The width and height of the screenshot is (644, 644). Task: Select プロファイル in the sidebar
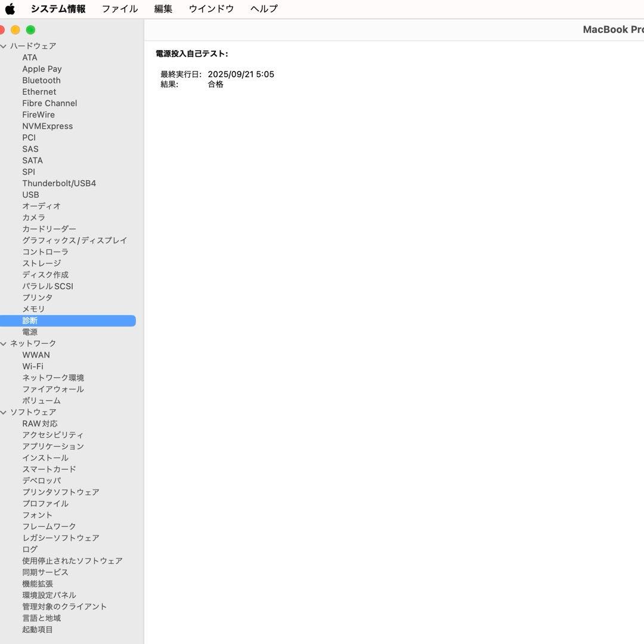pyautogui.click(x=45, y=503)
